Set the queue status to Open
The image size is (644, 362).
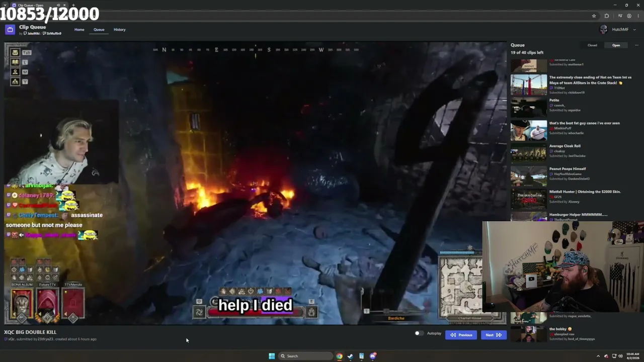tap(616, 45)
